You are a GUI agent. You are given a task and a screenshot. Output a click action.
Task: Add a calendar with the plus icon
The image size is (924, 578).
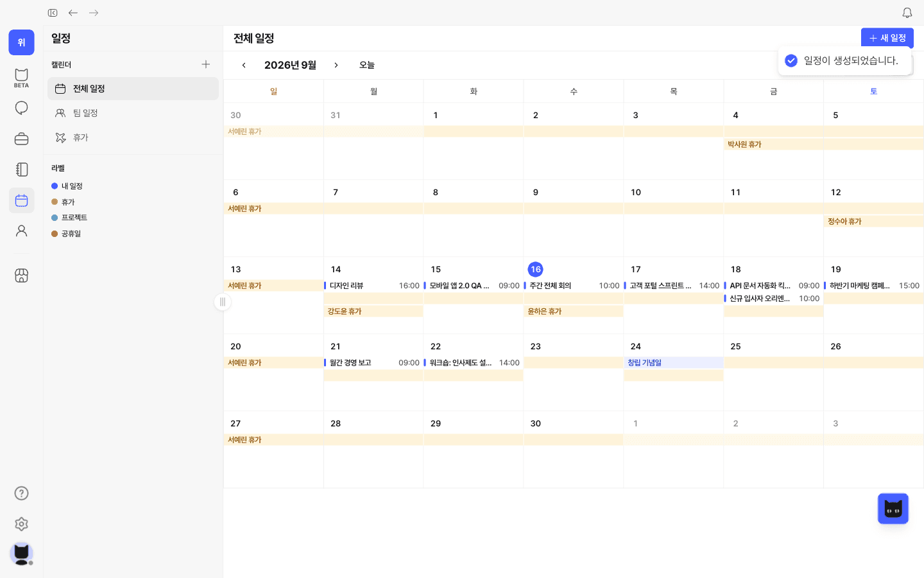coord(206,64)
